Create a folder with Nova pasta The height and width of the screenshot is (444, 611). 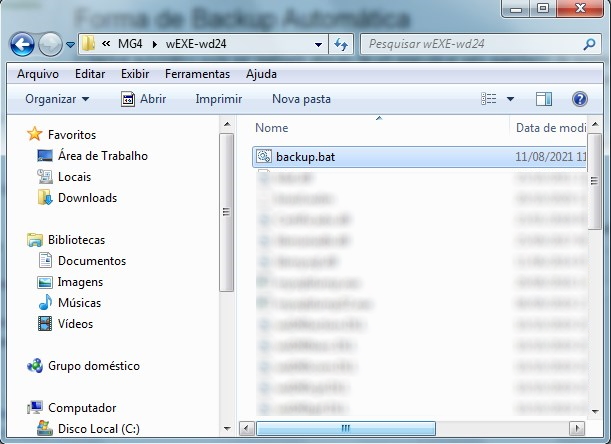tap(301, 99)
